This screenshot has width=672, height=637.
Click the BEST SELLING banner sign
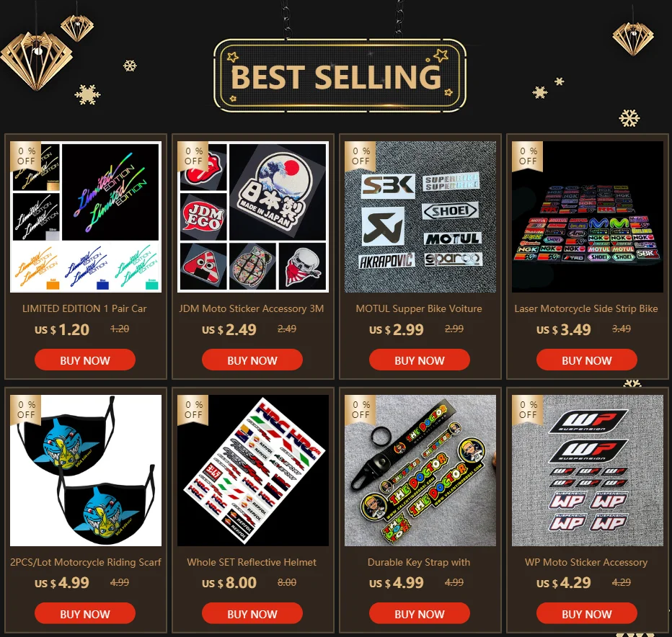click(x=340, y=76)
